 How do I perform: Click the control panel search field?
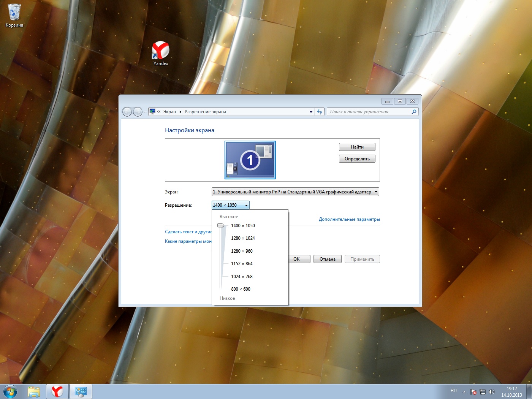click(x=369, y=112)
